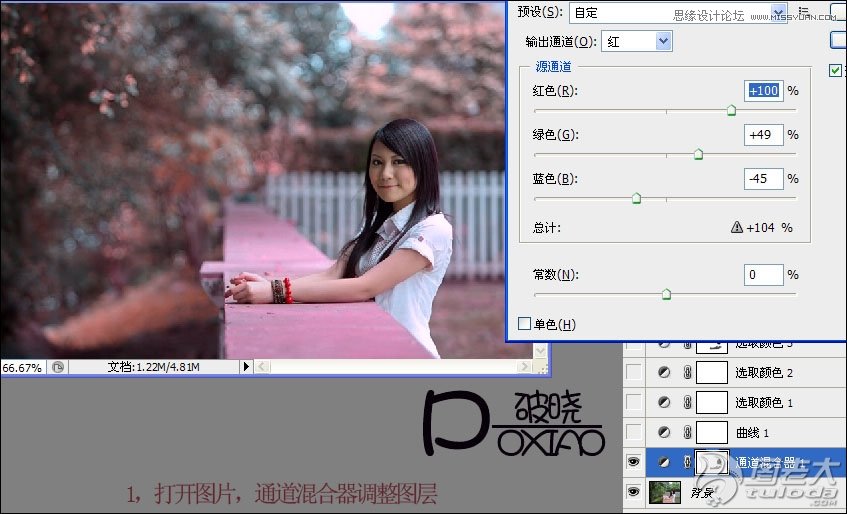
Task: Select the 通道混合器 1 layer name
Action: coord(770,463)
